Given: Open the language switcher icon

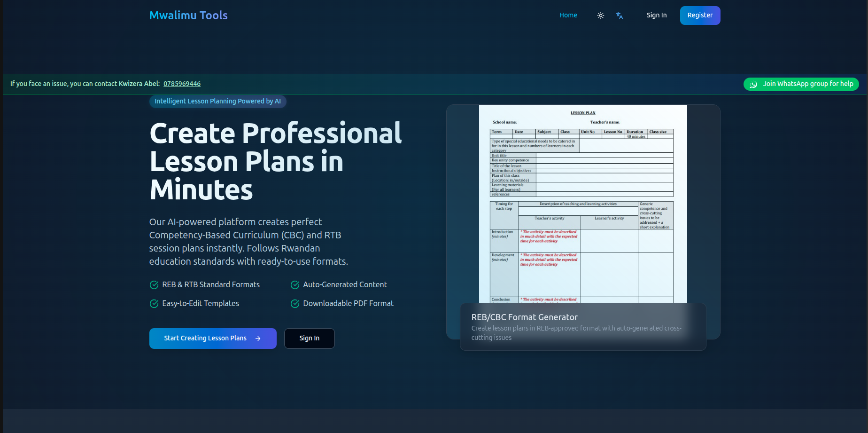Looking at the screenshot, I should coord(620,15).
